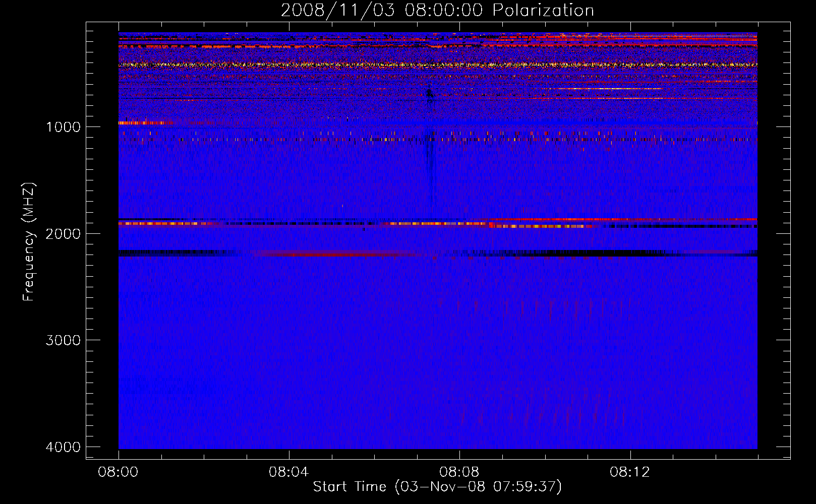Viewport: 816px width, 504px height.
Task: Click the 1000 frequency tick label
Action: (63, 127)
